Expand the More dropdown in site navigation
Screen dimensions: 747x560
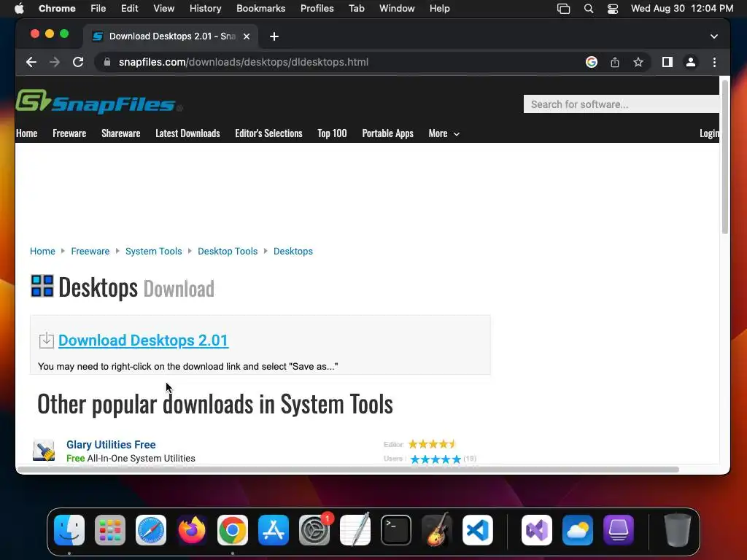[x=444, y=134]
